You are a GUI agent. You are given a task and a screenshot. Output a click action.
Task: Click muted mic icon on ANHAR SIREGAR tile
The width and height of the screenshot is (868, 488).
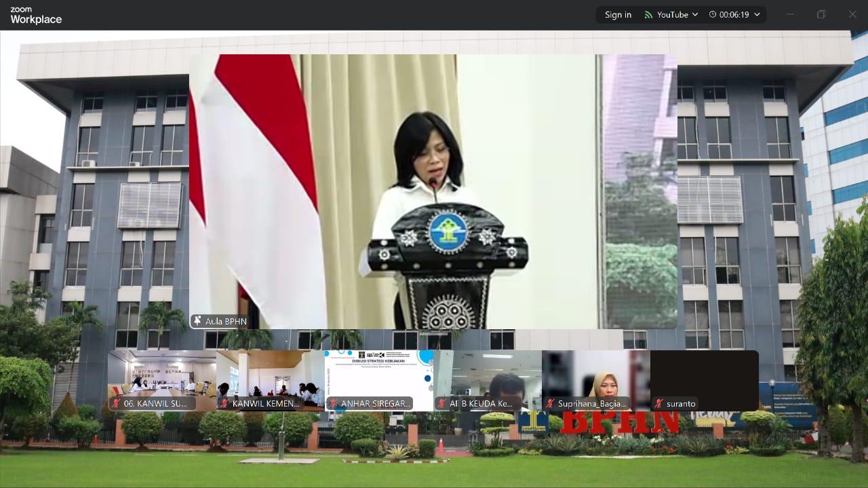coord(333,404)
